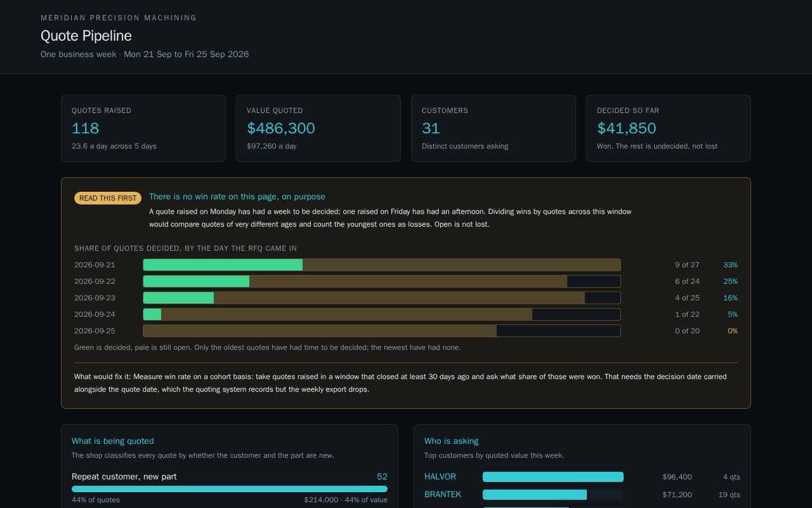Click the BRANTEK customer name
The image size is (812, 508).
point(443,495)
